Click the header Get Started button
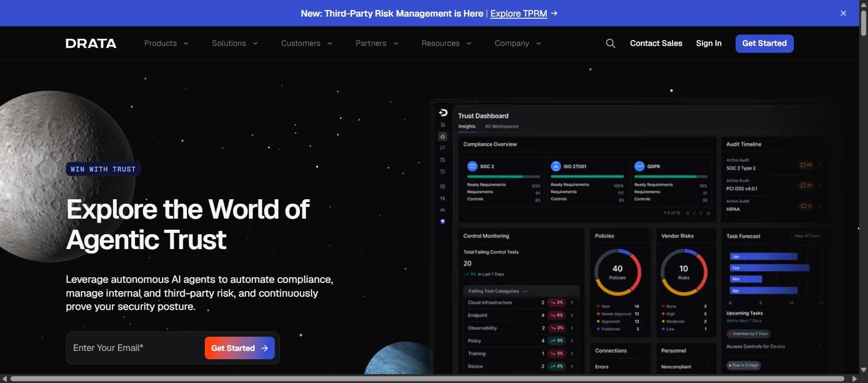The width and height of the screenshot is (868, 383). click(764, 43)
